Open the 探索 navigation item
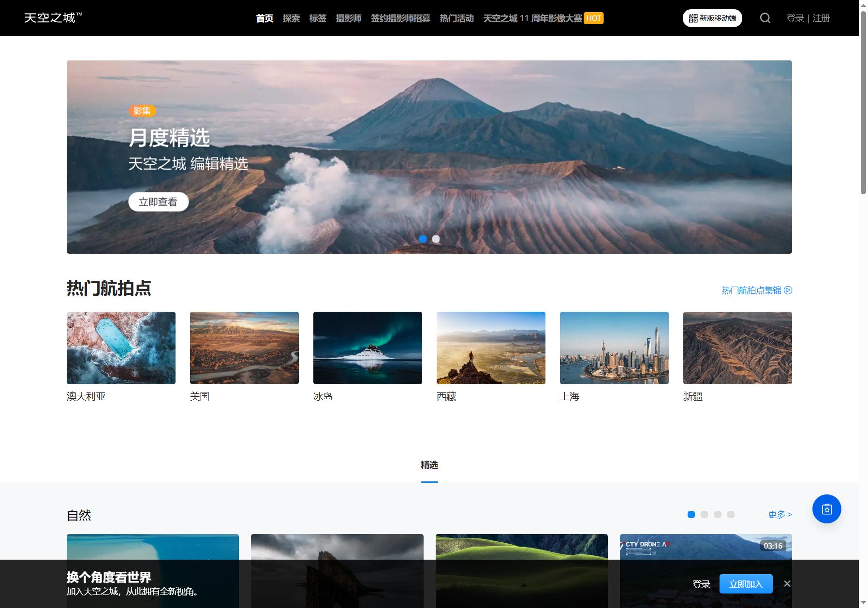Image resolution: width=868 pixels, height=608 pixels. (291, 18)
